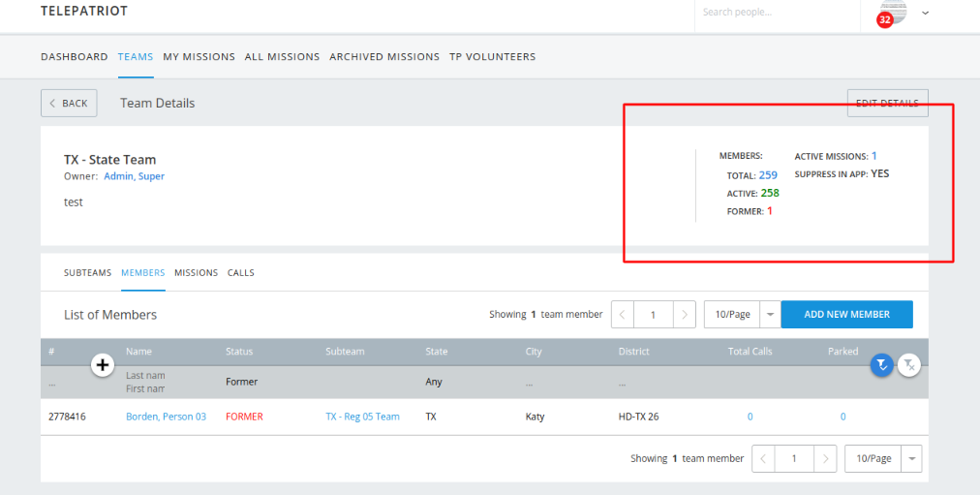Switch to the Calls tab

click(241, 273)
